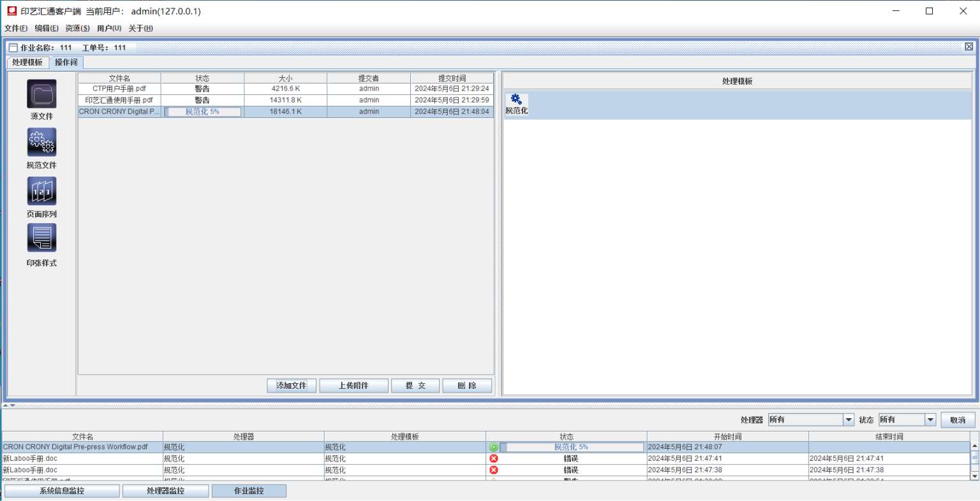This screenshot has height=501, width=980.
Task: Click the splitter's up arrow above monitor panel
Action: coord(6,405)
